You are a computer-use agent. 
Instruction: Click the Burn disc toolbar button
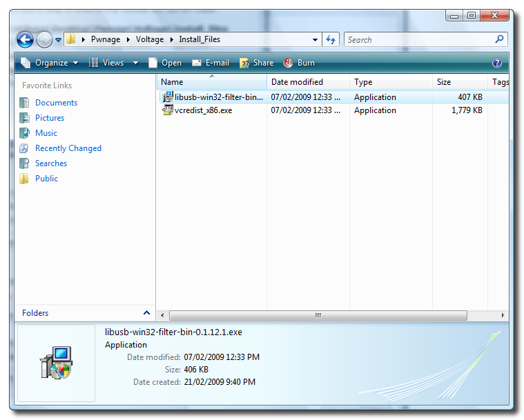[299, 63]
